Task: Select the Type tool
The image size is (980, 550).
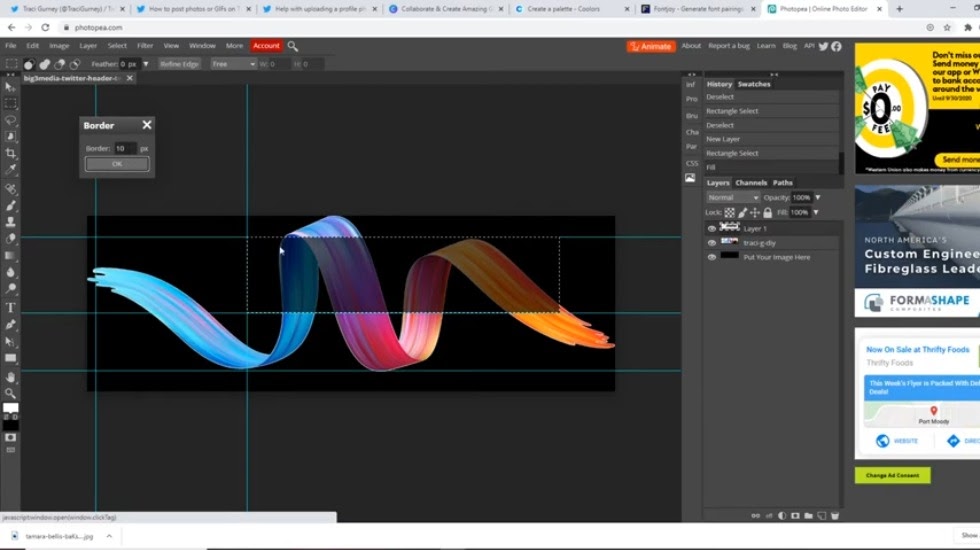Action: (x=10, y=308)
